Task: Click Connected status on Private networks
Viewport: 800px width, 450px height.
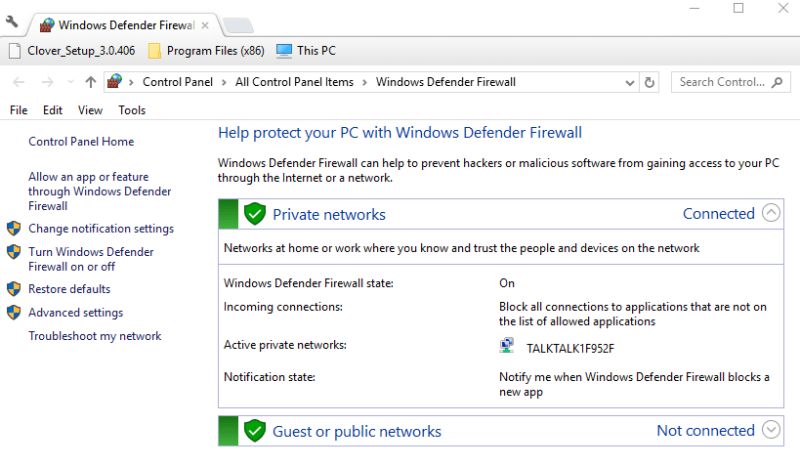Action: coord(718,214)
